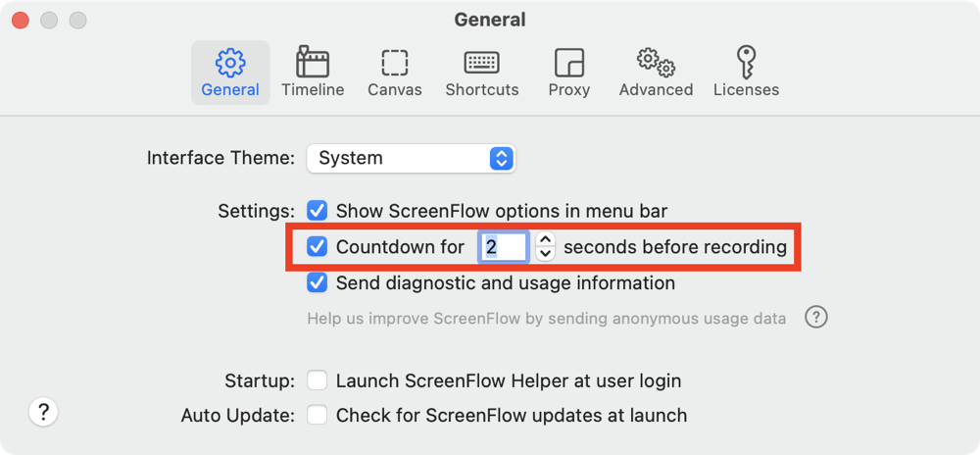Viewport: 980px width, 455px height.
Task: Click the countdown seconds number field
Action: [x=503, y=247]
